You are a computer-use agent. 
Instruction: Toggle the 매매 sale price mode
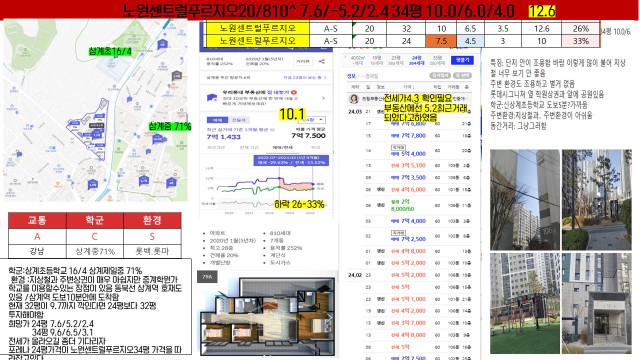218,120
